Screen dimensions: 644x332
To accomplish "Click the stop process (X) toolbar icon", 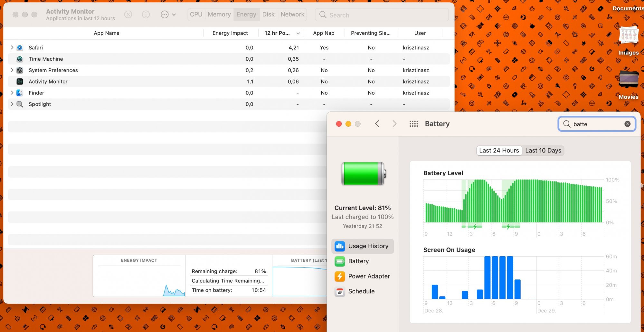I will (128, 15).
